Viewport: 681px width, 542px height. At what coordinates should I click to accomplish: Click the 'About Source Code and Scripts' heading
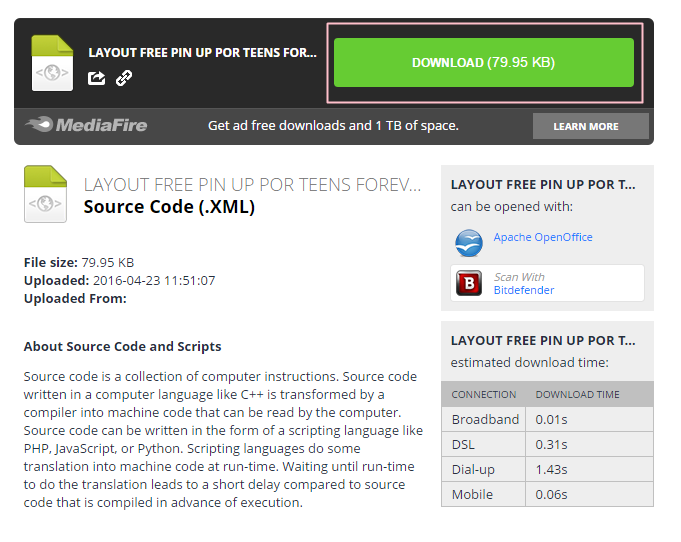tap(122, 347)
